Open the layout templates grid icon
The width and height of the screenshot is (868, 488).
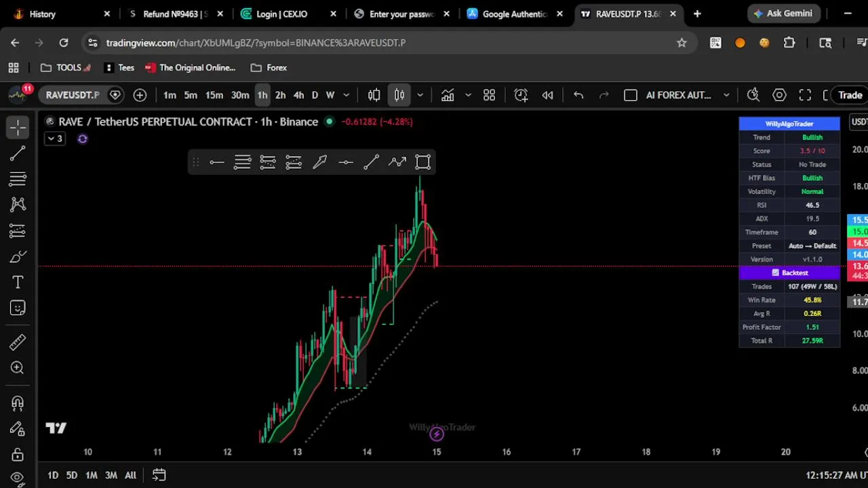[489, 96]
